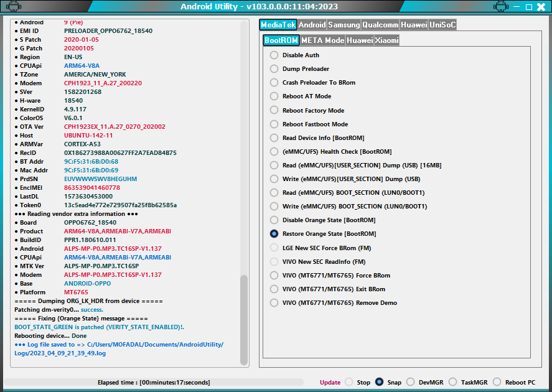Click the log panel vertical scrollbar thumb
552x392 pixels.
pos(243,320)
